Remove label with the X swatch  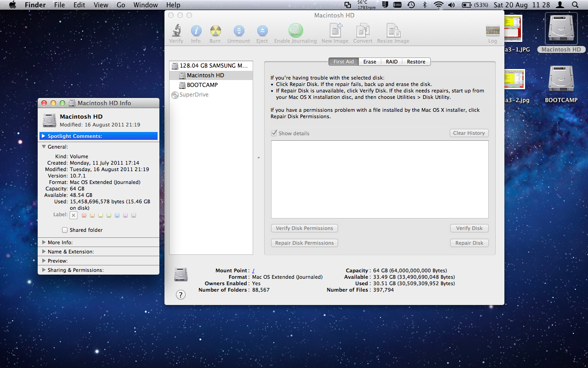tap(73, 215)
